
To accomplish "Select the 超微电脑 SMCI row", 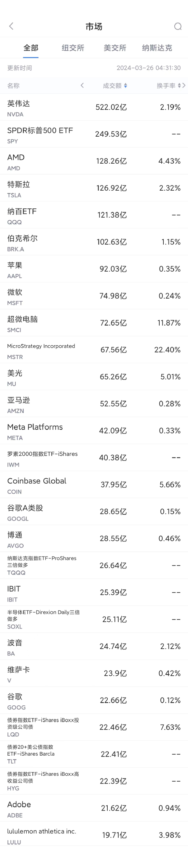I will [x=94, y=323].
